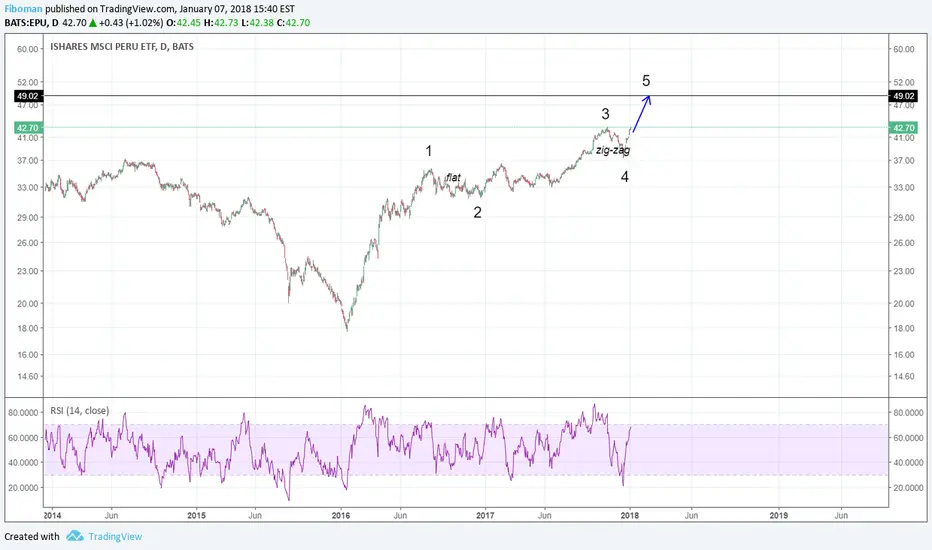Click the green 42.70 label on right price scale
The height and width of the screenshot is (550, 932).
coord(903,128)
